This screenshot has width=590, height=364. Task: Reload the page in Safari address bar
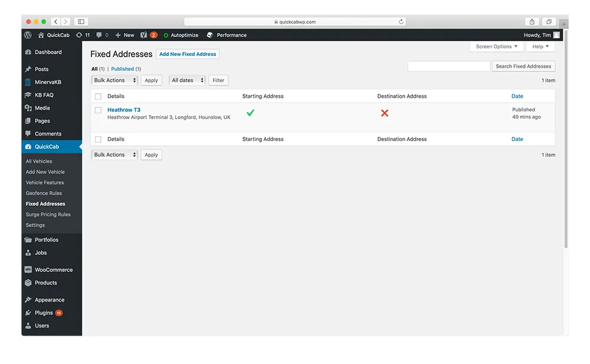pyautogui.click(x=401, y=22)
